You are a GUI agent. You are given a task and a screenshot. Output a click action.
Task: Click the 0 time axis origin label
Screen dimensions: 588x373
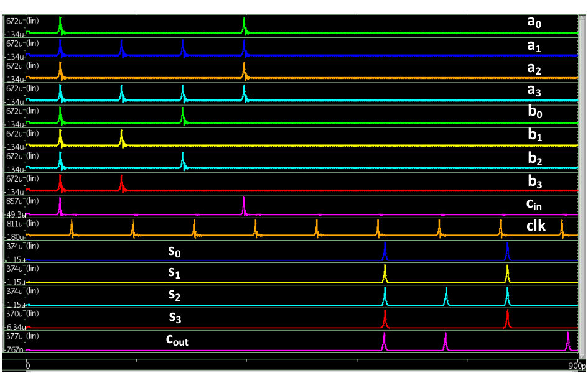(27, 366)
